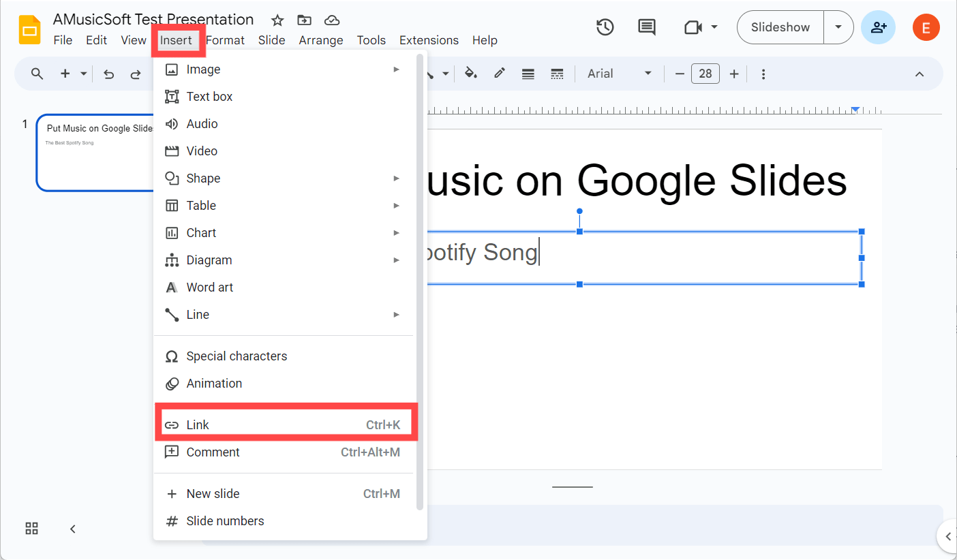Open the border color pencil tool
957x560 pixels.
click(x=500, y=74)
